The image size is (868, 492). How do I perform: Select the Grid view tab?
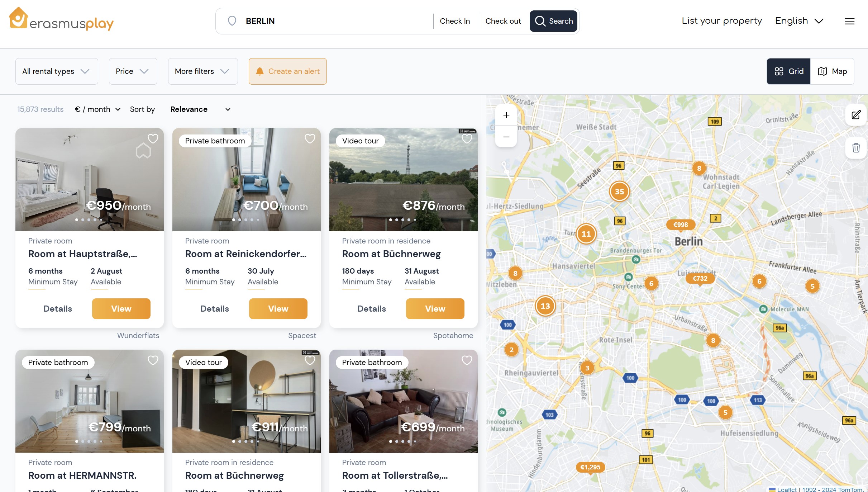coord(788,71)
